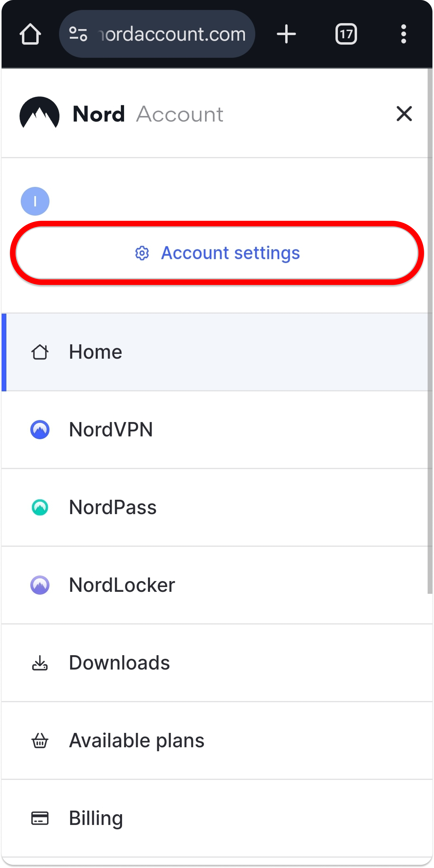View Available plans
The image size is (434, 868).
137,741
